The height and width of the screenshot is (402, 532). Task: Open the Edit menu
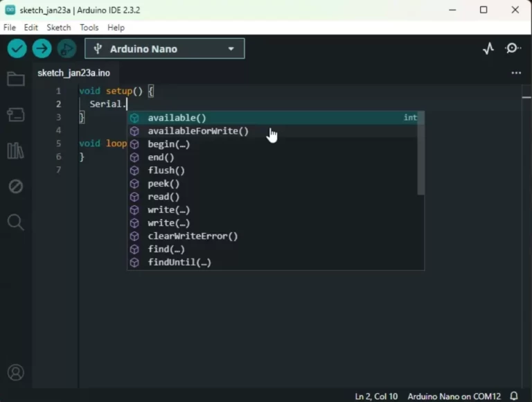click(31, 28)
